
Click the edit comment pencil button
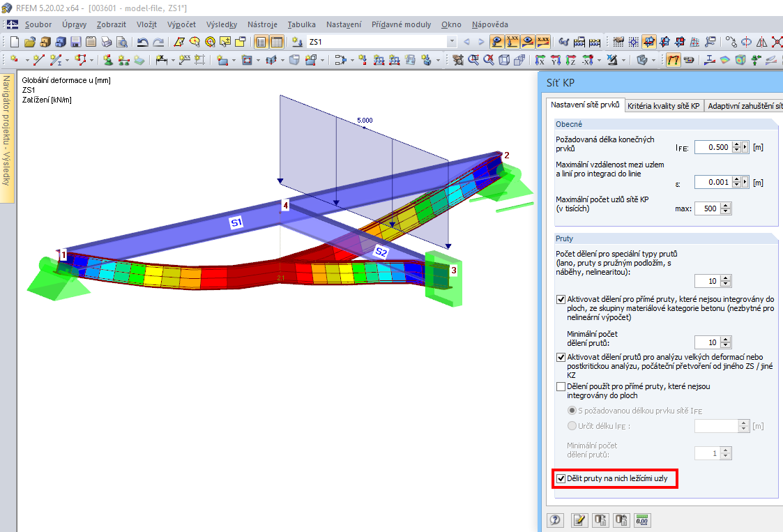pos(579,521)
